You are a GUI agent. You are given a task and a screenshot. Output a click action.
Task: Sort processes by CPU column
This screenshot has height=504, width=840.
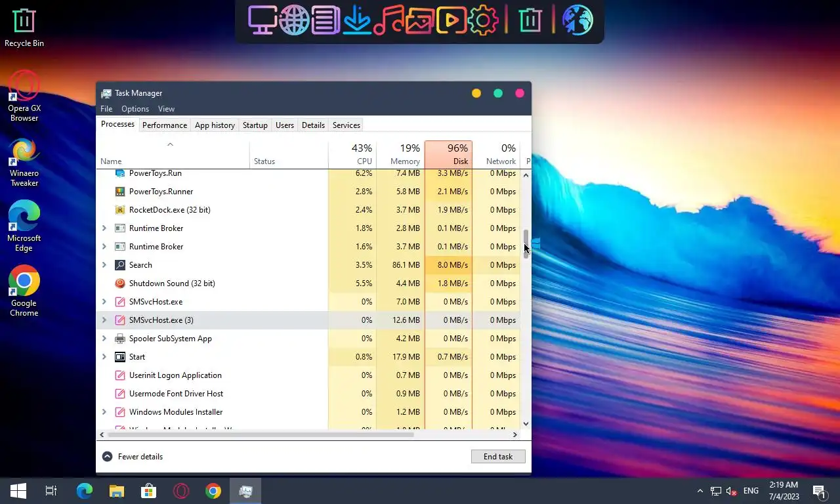click(352, 154)
